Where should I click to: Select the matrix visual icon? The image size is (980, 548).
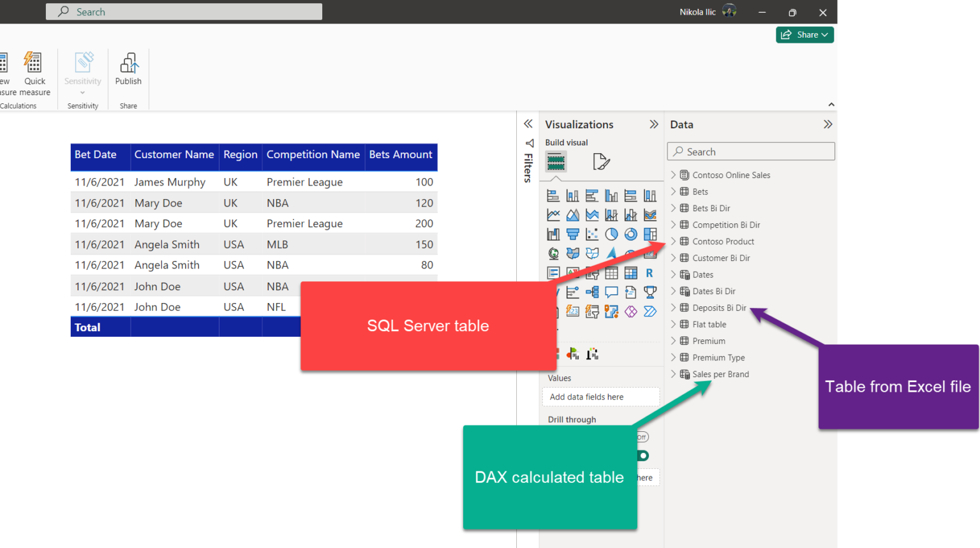click(x=630, y=272)
